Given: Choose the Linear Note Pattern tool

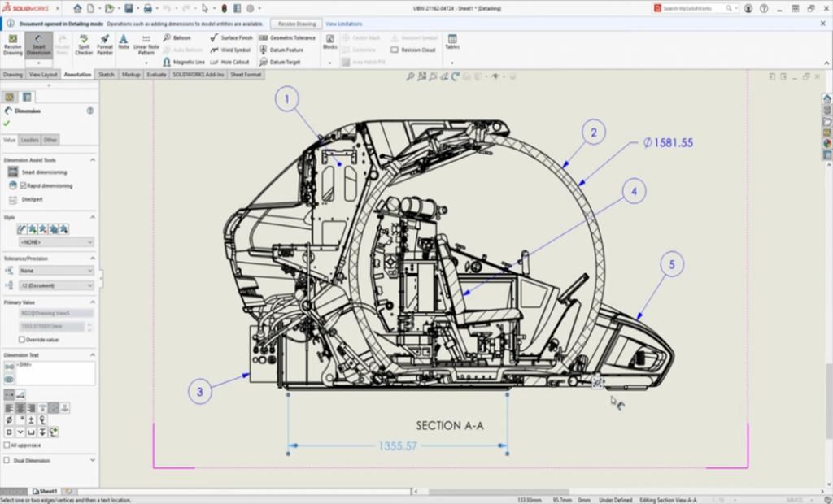Looking at the screenshot, I should [x=146, y=45].
